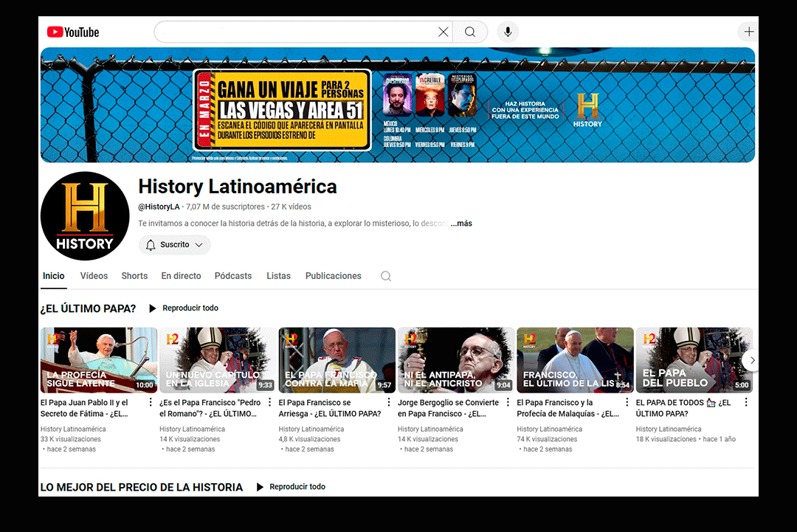Screen dimensions: 797x532
Task: Switch to the Vídeos tab
Action: tap(94, 276)
